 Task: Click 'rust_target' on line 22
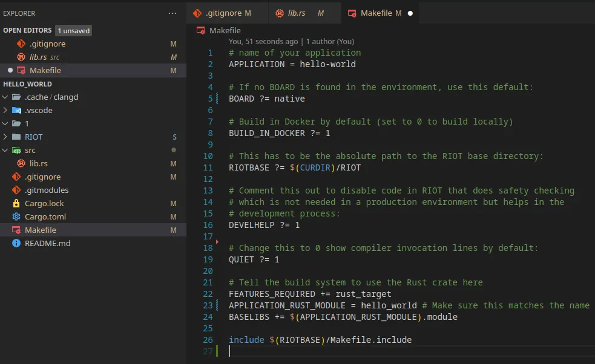(363, 294)
